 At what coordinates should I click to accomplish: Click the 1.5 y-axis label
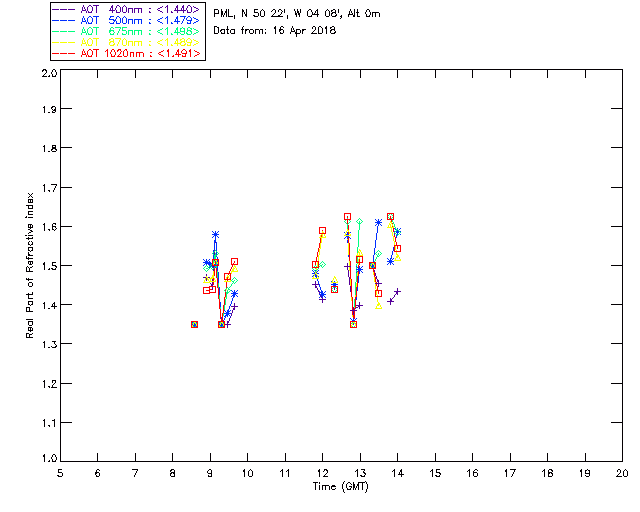click(x=49, y=266)
